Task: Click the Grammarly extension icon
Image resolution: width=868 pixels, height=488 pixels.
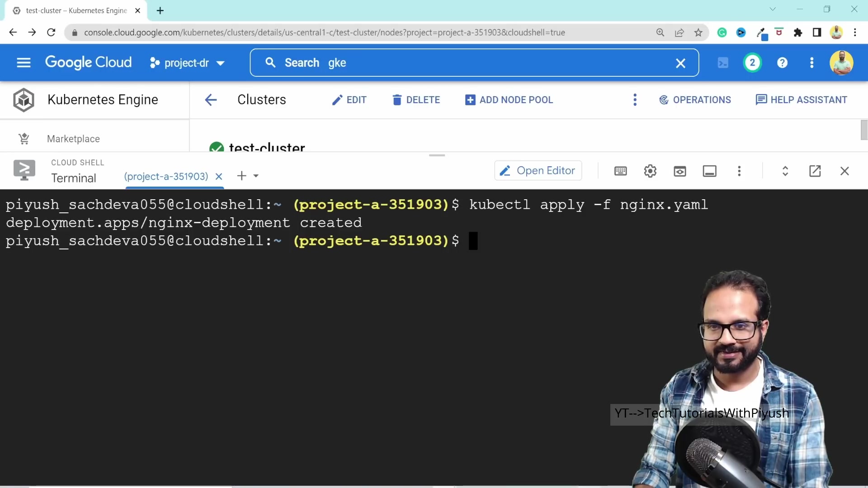Action: click(722, 33)
